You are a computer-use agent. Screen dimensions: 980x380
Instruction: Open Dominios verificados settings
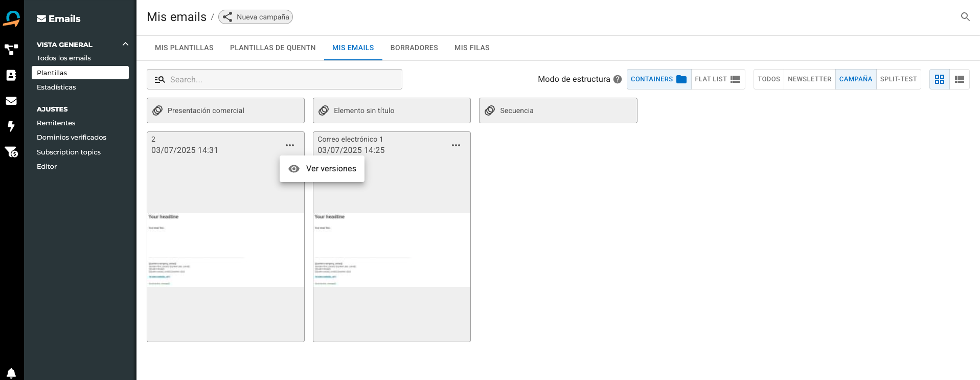point(72,138)
